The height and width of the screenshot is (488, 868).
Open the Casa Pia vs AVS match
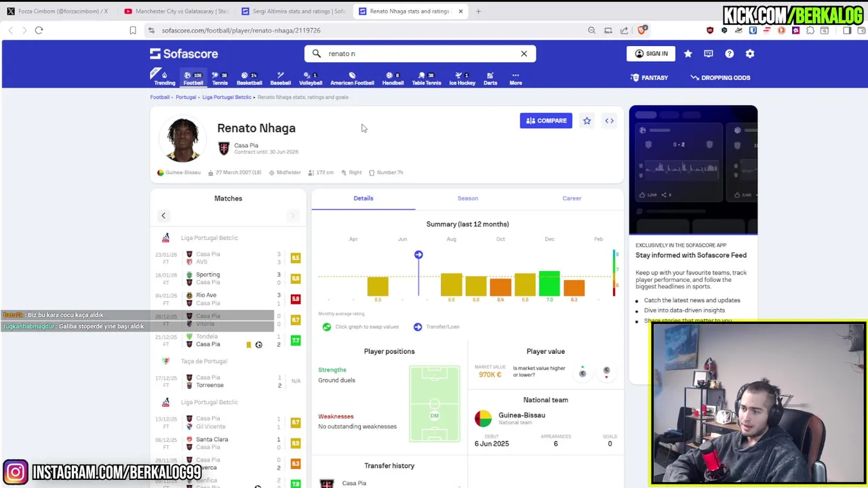coord(228,258)
